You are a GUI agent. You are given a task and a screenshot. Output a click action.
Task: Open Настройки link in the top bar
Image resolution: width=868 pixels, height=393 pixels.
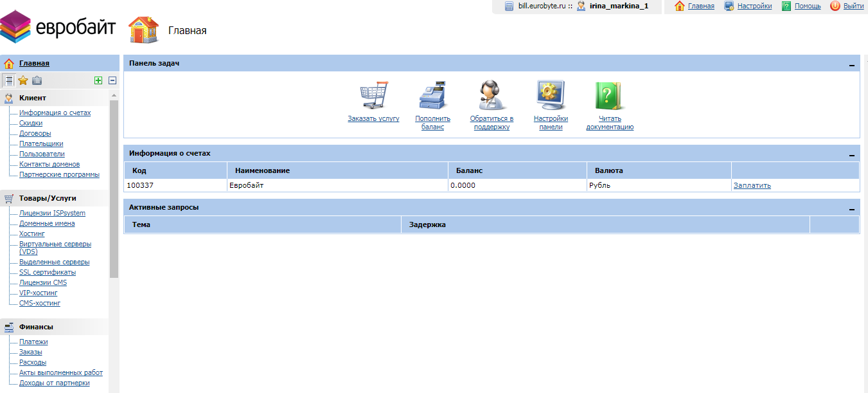(755, 6)
